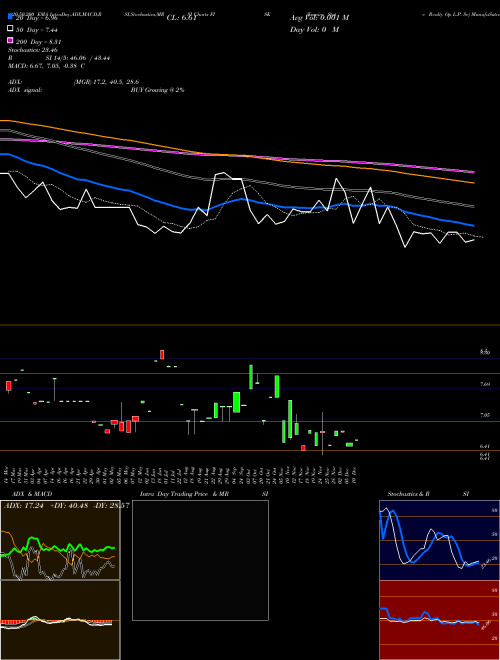Viewport: 500px width, 660px height.
Task: Open the ADX indicator chart panel
Action: 60,540
